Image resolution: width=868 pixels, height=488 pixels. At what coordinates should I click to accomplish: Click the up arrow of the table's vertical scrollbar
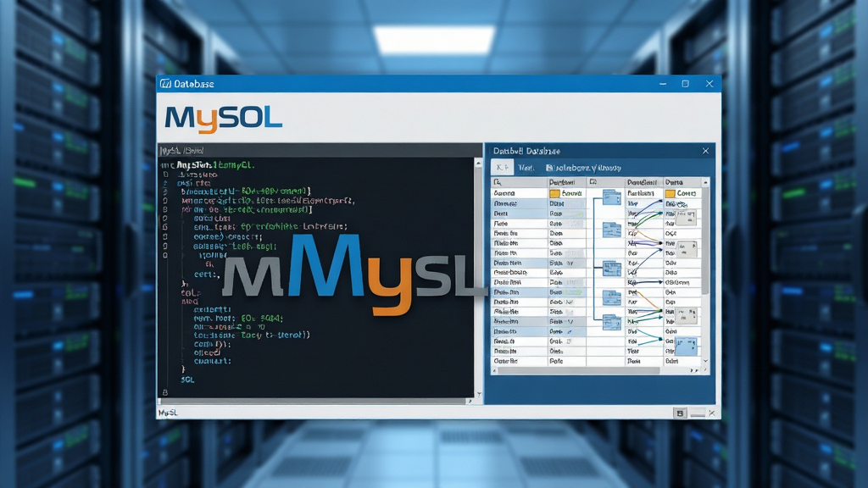point(705,182)
